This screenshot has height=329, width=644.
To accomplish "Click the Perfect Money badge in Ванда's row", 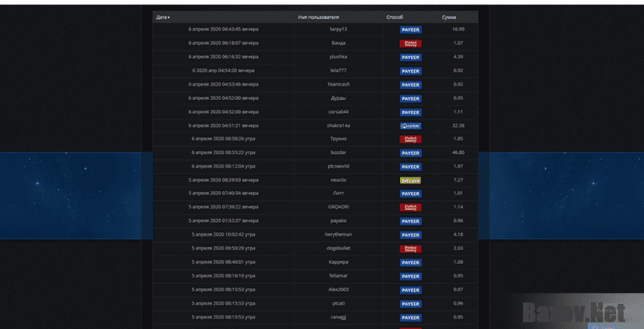I will (410, 43).
